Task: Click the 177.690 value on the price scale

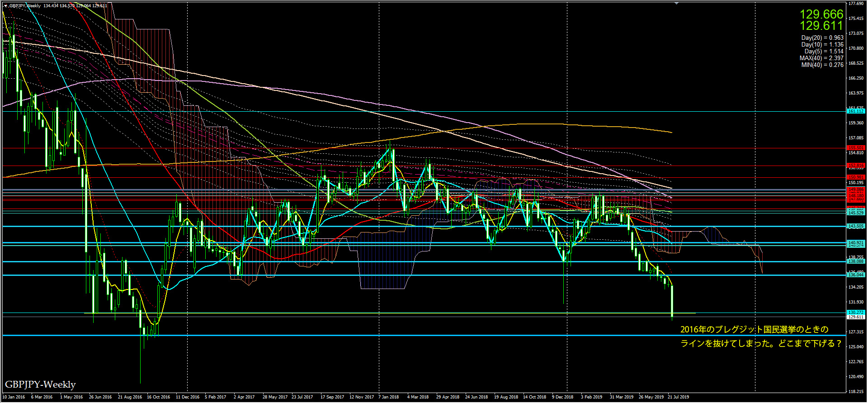Action: pyautogui.click(x=856, y=4)
